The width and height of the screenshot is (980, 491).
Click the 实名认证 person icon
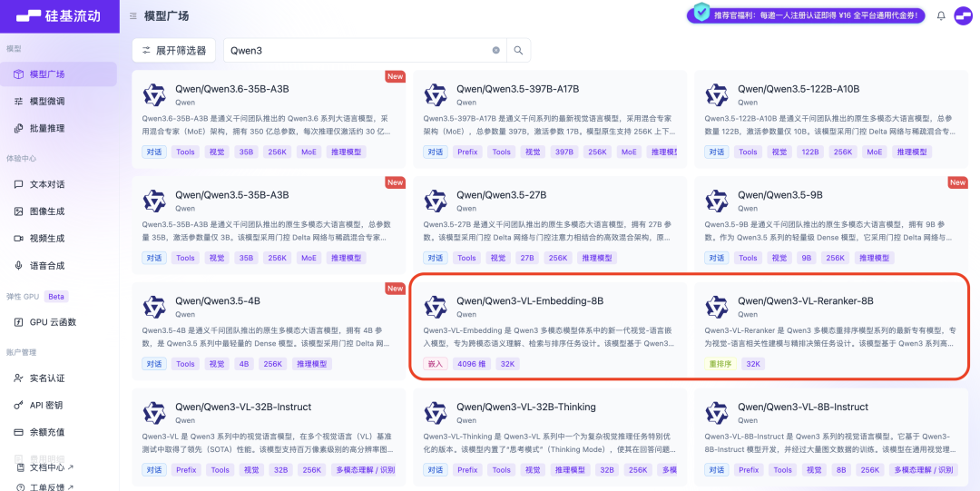19,378
